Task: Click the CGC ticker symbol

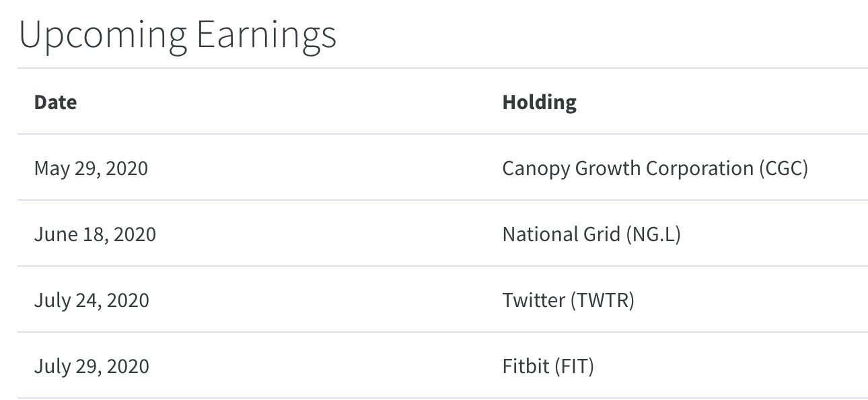Action: [783, 168]
